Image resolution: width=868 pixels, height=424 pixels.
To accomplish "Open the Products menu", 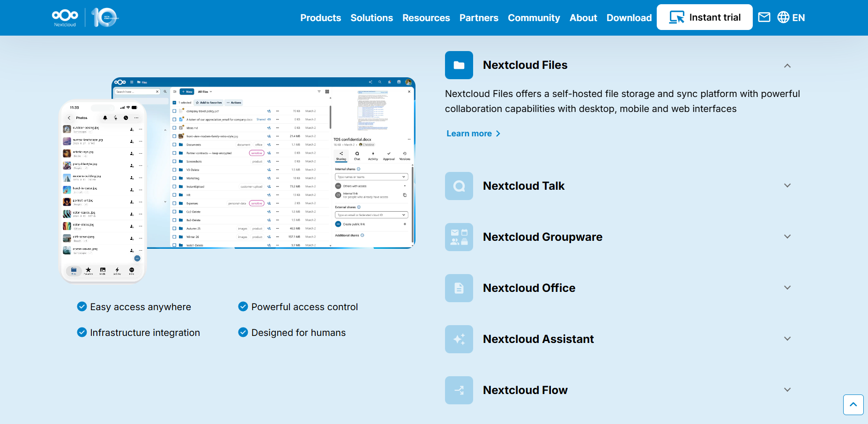I will tap(320, 18).
